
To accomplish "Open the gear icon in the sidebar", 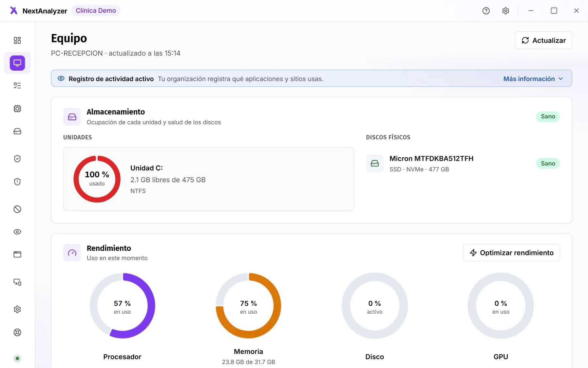I will pos(17,309).
